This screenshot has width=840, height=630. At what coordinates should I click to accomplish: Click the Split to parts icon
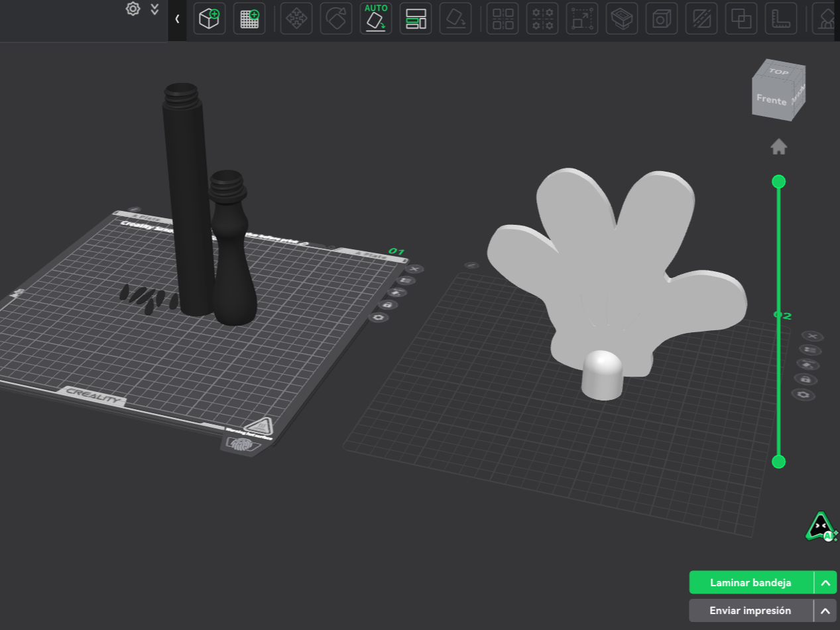[542, 19]
